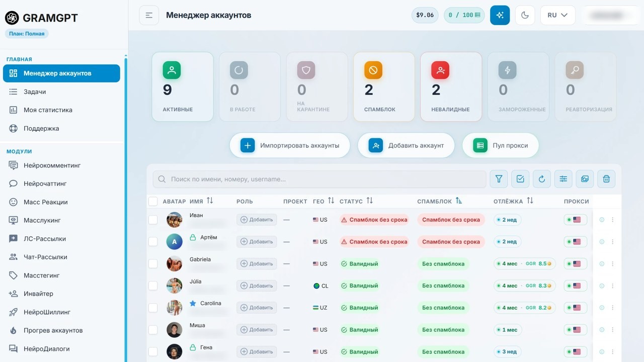
Task: Collapse the sidebar with the hamburger button
Action: 149,15
